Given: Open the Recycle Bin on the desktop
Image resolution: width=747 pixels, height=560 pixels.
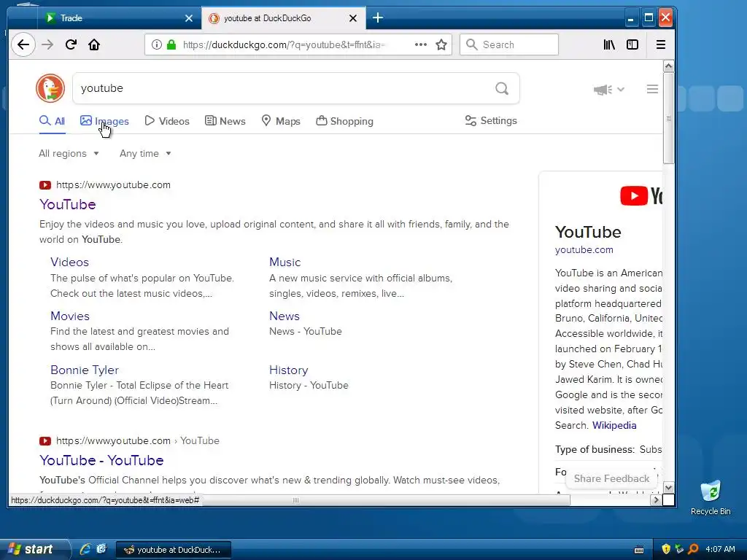Looking at the screenshot, I should coord(711,497).
